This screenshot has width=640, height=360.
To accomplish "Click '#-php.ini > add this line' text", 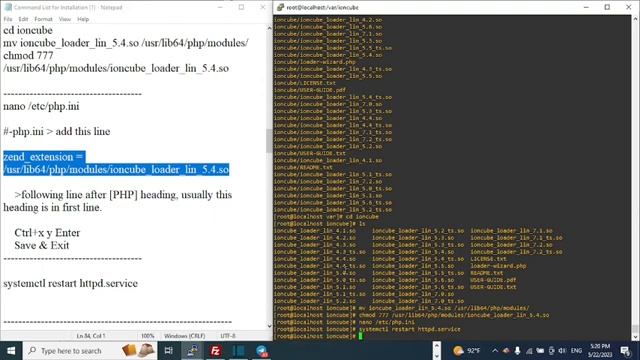I will click(x=57, y=131).
